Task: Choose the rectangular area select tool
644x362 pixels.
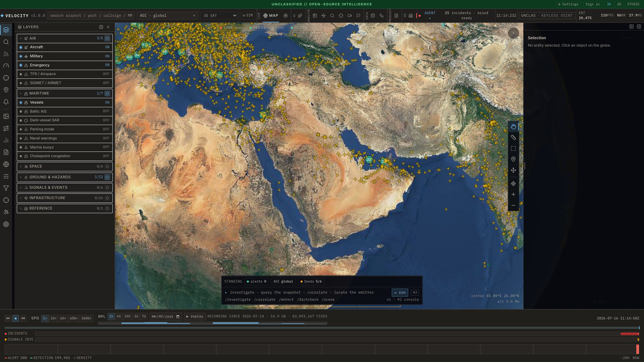Action: tap(513, 148)
